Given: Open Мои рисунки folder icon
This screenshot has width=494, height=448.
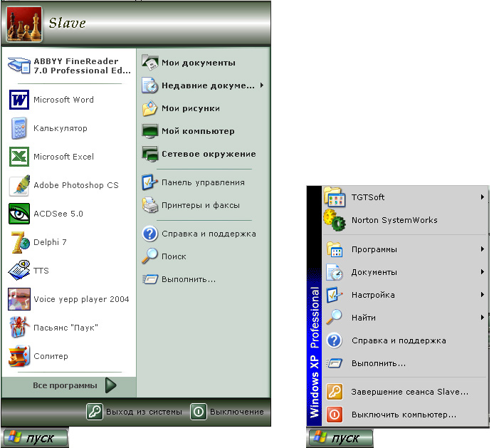Looking at the screenshot, I should [149, 108].
